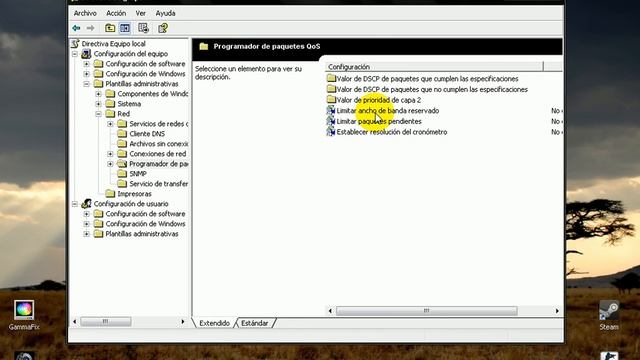Expand the Conexiones de red node

[x=110, y=154]
